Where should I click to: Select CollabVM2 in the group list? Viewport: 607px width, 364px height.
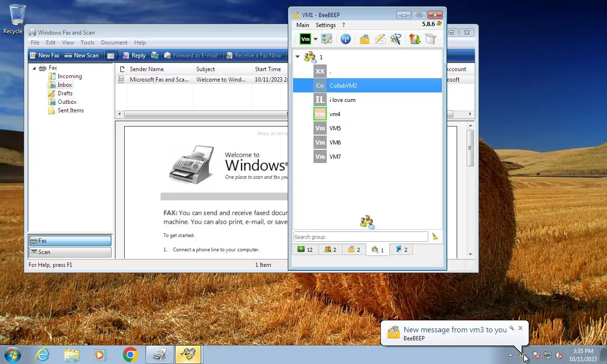[x=368, y=85]
